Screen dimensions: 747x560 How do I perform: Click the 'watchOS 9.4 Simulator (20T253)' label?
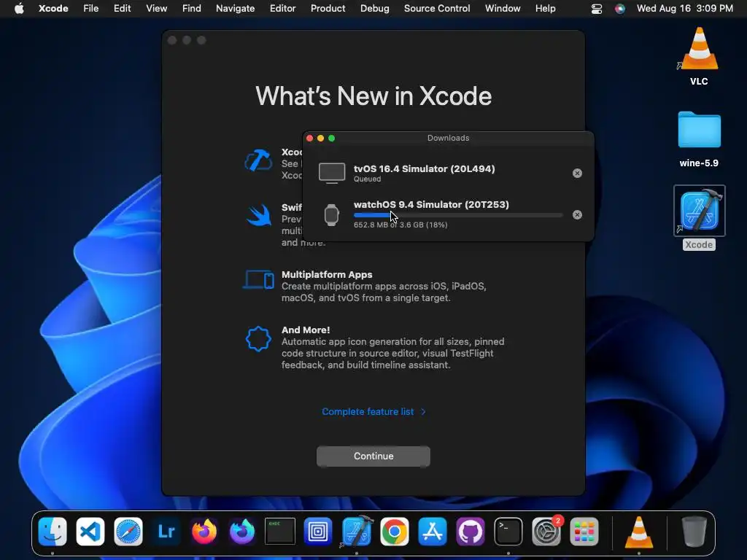431,204
